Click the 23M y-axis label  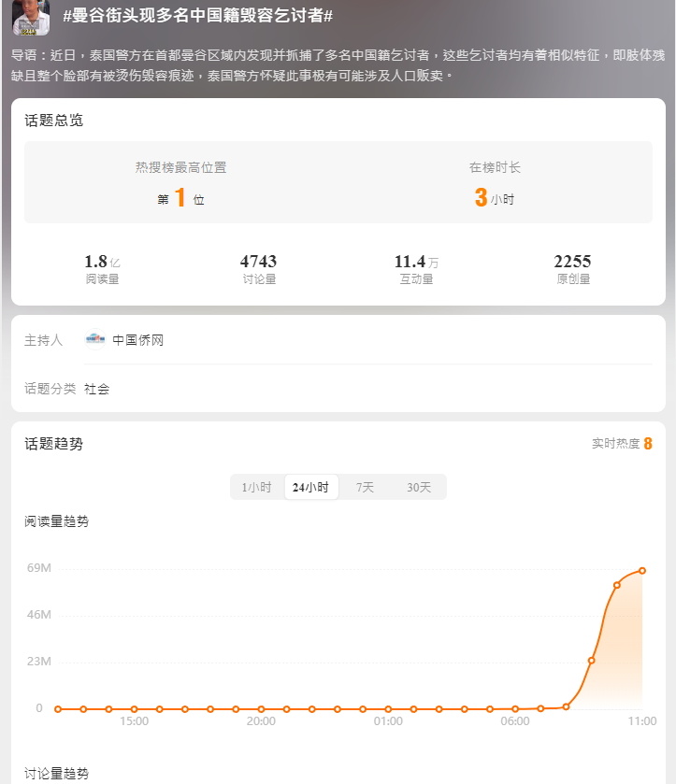click(39, 662)
